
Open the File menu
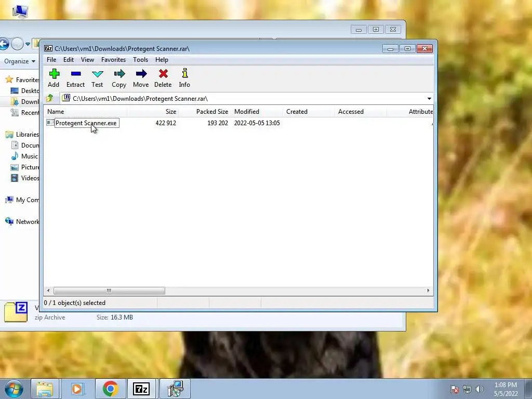click(51, 60)
